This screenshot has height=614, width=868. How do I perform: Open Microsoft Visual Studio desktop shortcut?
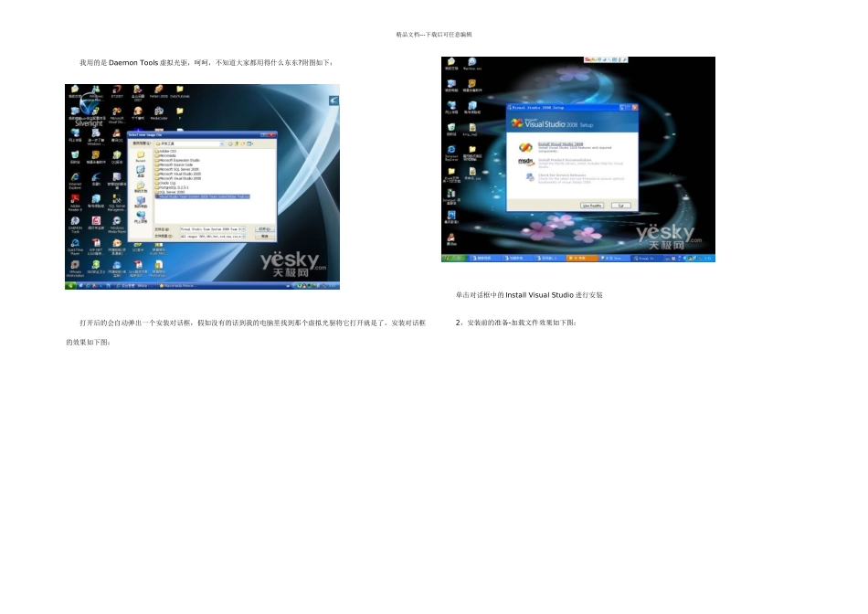pyautogui.click(x=117, y=115)
